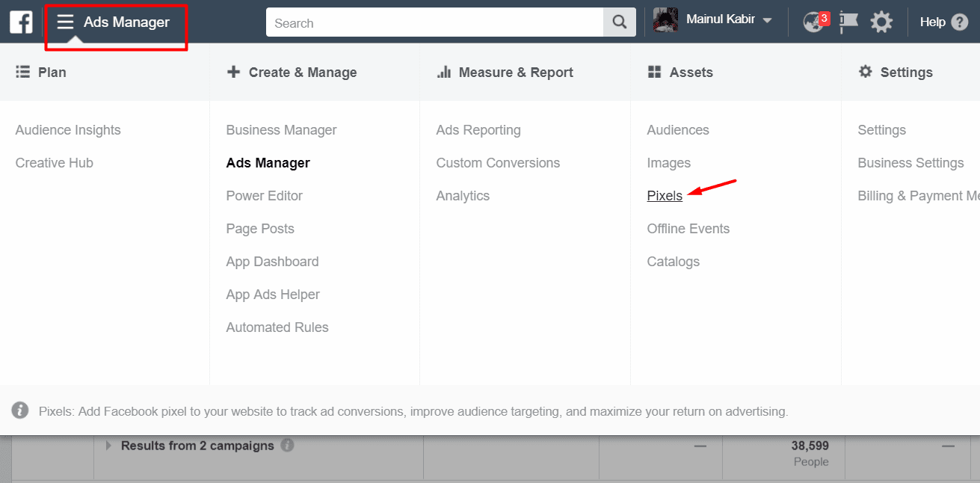Click the info icon in Pixels description bar
Image resolution: width=980 pixels, height=483 pixels.
(x=21, y=410)
